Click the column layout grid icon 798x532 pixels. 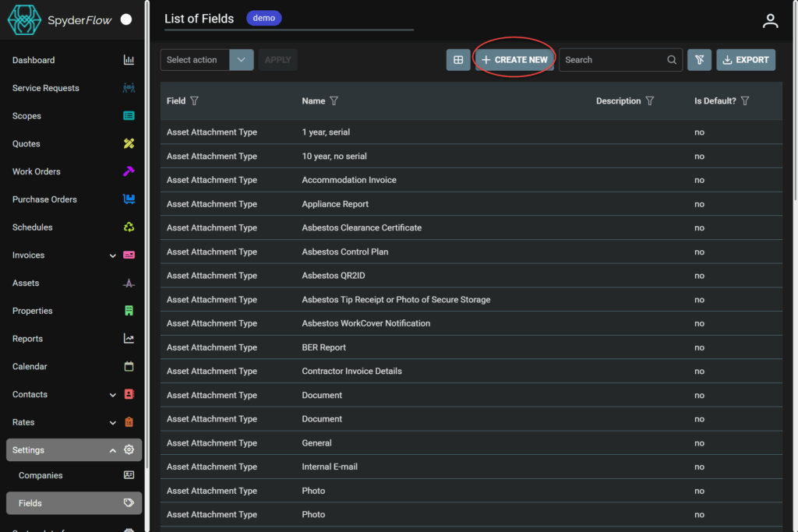pos(458,60)
